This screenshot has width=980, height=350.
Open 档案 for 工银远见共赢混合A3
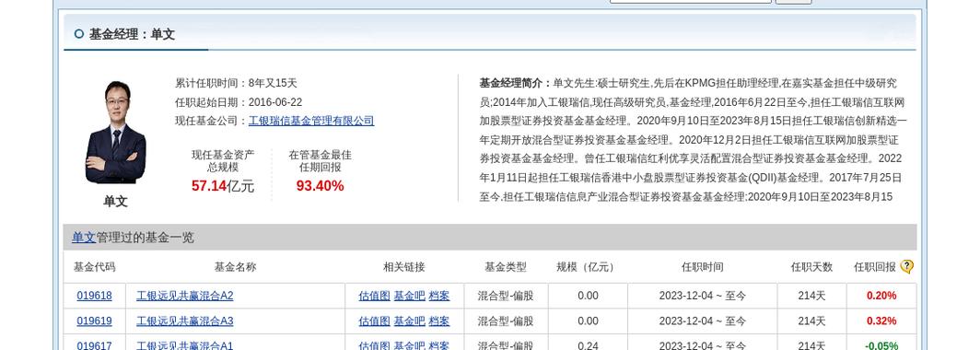(438, 321)
